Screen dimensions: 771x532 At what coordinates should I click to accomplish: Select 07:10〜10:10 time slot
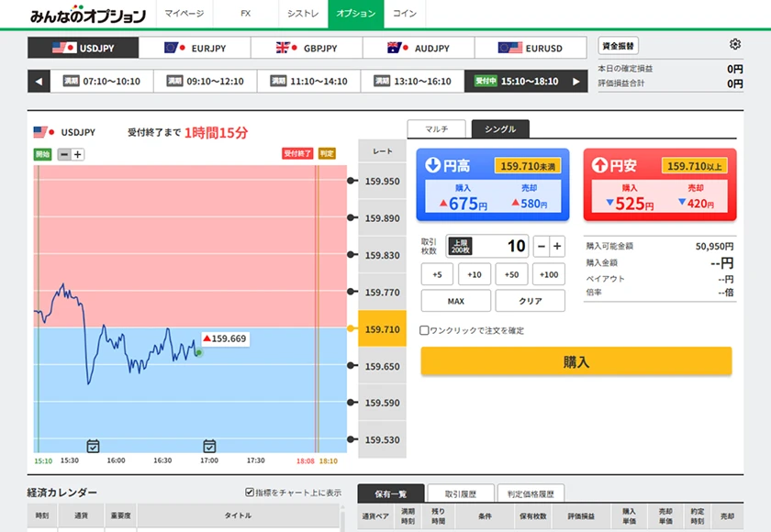(x=102, y=82)
